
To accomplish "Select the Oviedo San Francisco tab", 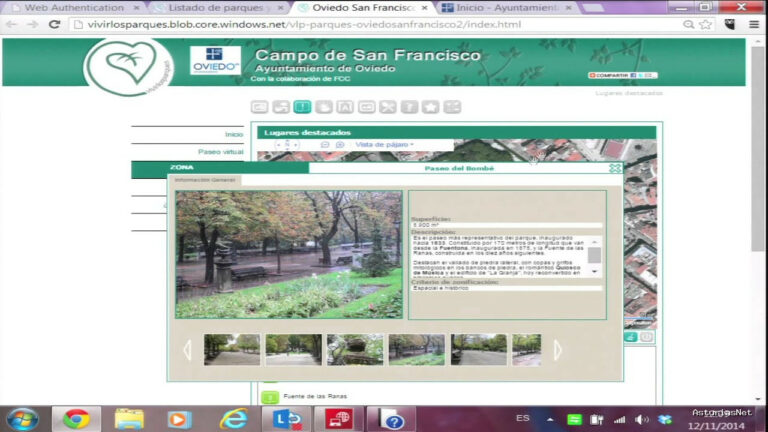I will click(x=362, y=8).
